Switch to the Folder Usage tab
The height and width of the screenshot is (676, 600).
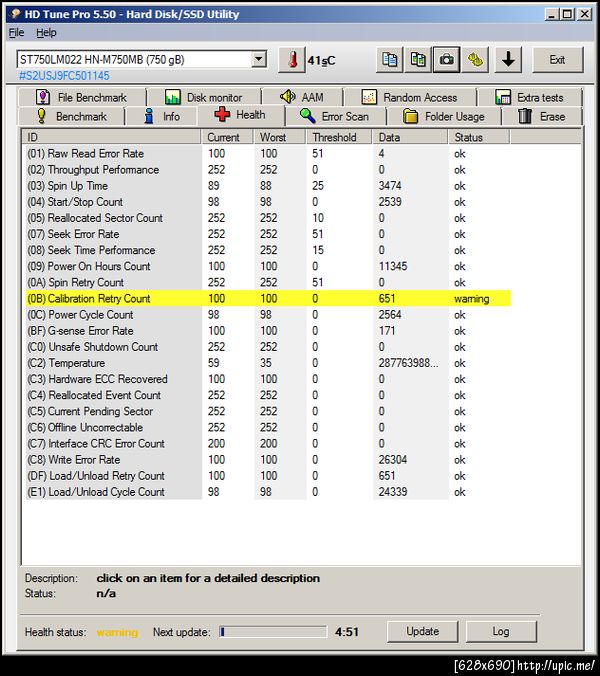point(444,116)
